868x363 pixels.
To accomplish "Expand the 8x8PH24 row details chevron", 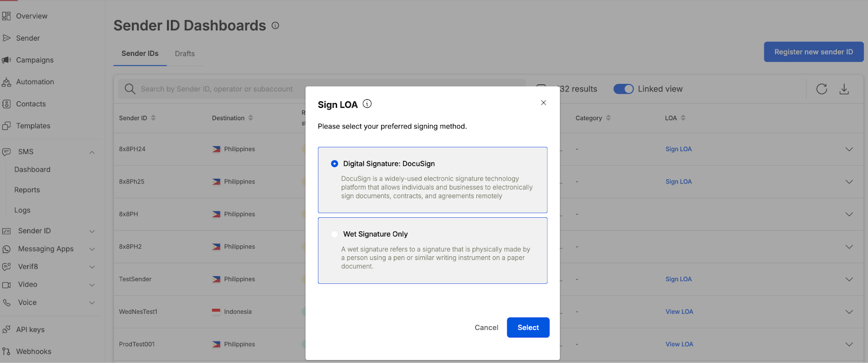I will tap(849, 149).
